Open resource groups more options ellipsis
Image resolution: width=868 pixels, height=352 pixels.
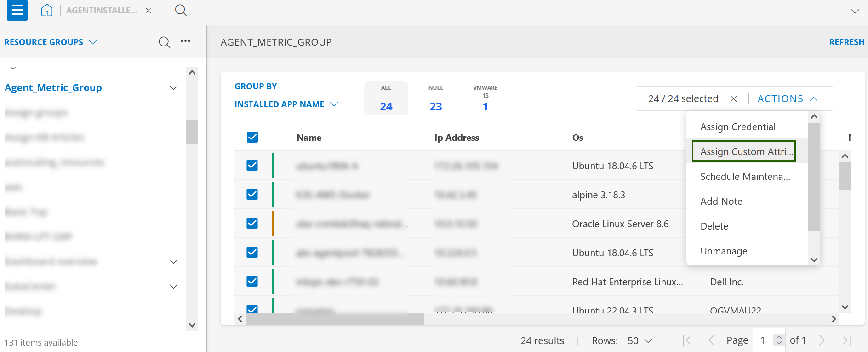point(185,41)
